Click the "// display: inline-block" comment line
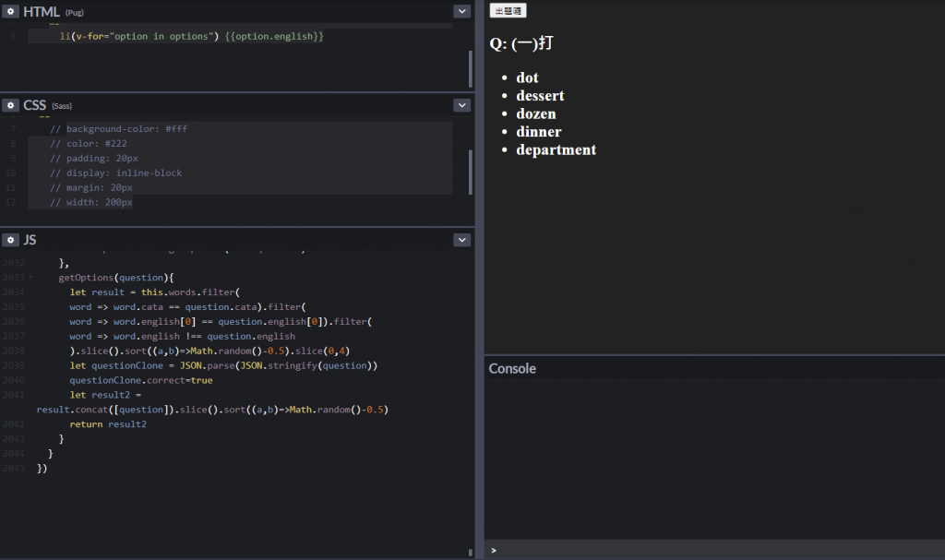The image size is (945, 560). (115, 173)
